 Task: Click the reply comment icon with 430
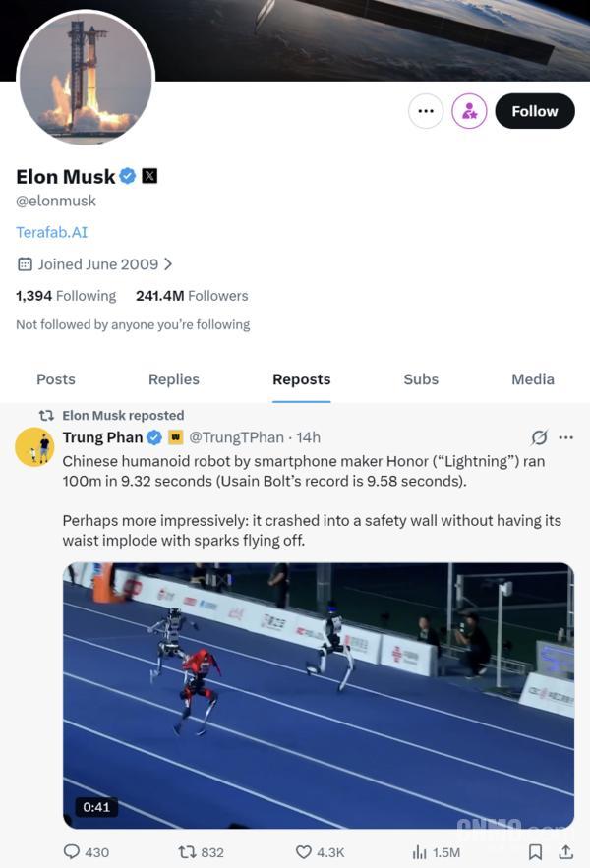[x=87, y=852]
